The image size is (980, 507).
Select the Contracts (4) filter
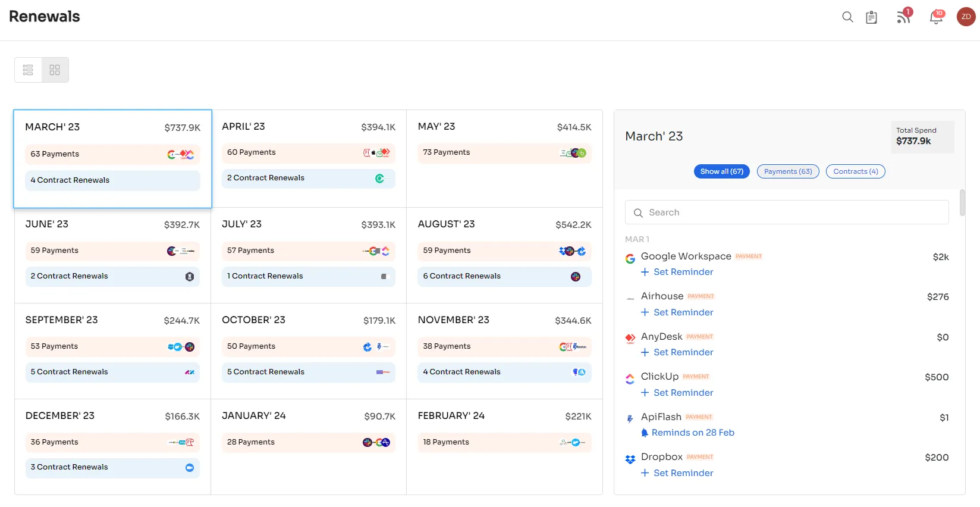(x=856, y=171)
